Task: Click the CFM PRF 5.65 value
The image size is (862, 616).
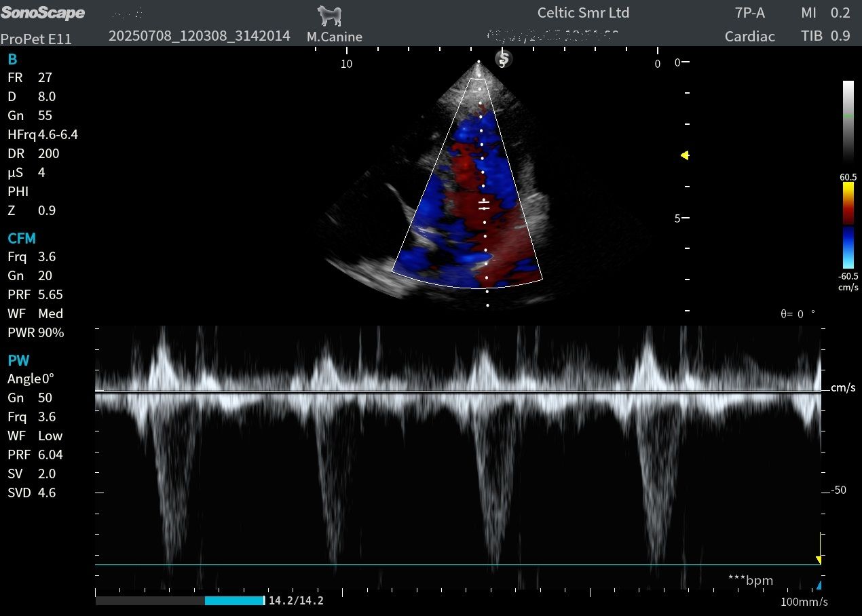Action: point(35,294)
